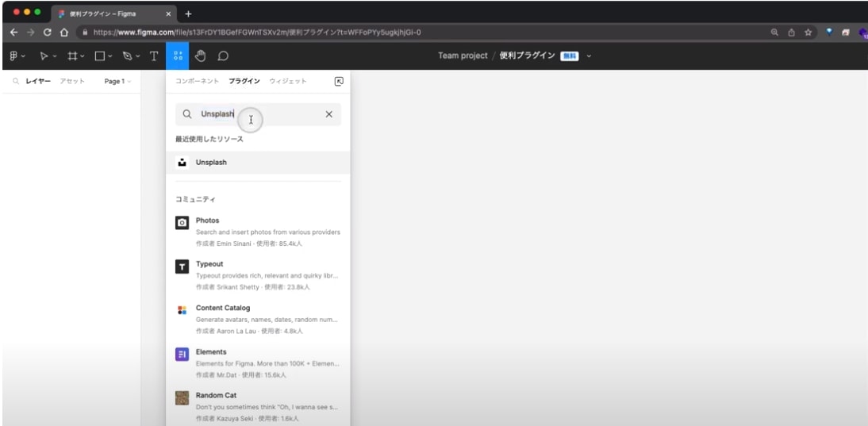Screen dimensions: 868x426
Task: Click the Content Catalog plugin icon
Action: (182, 310)
